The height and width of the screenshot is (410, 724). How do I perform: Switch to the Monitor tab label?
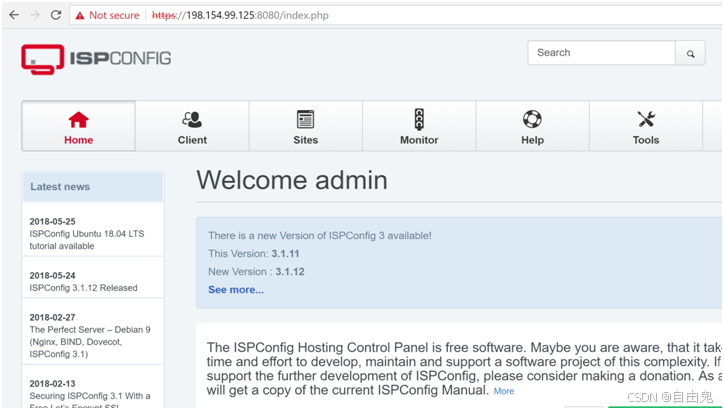[419, 140]
